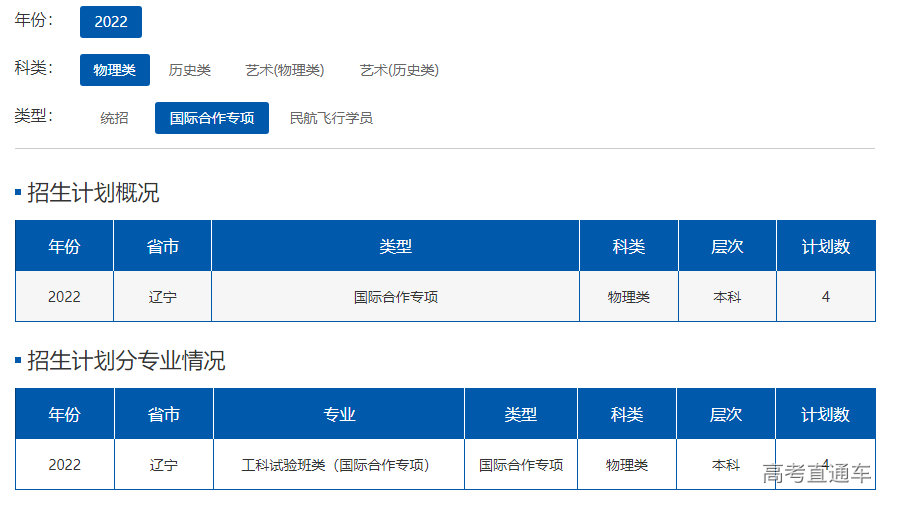
Task: Click the 招生计划分专业情况 section heading
Action: tap(126, 361)
